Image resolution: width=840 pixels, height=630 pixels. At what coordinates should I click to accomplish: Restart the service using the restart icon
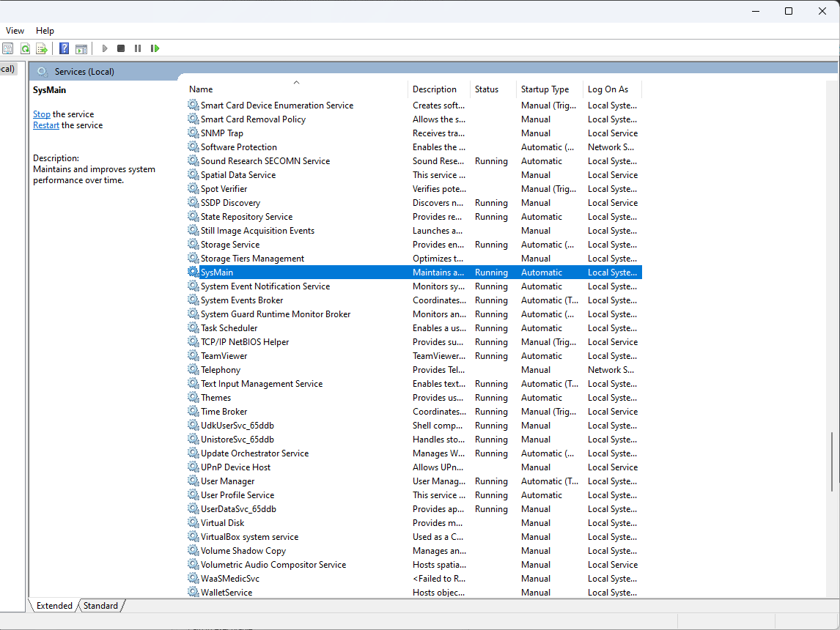(155, 48)
